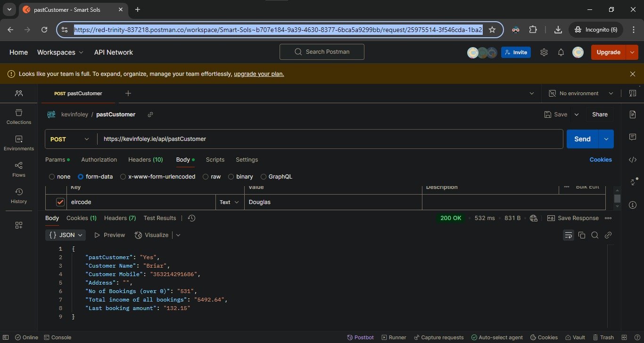The height and width of the screenshot is (343, 644).
Task: Open the settings gear icon
Action: pyautogui.click(x=544, y=52)
